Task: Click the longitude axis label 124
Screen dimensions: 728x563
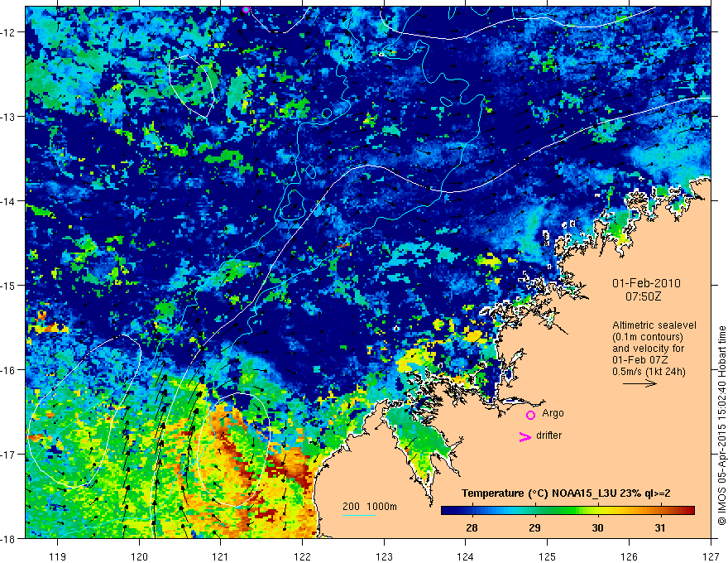Action: 466,556
